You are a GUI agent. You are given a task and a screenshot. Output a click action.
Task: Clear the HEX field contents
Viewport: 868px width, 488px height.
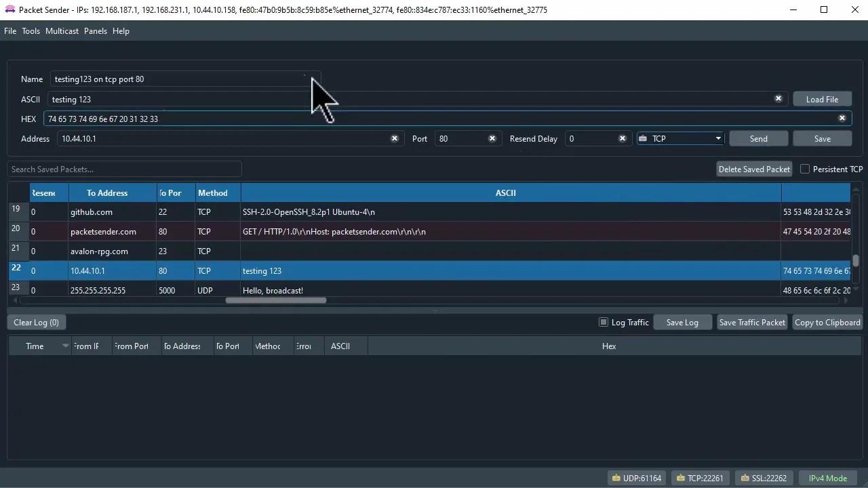coord(842,118)
